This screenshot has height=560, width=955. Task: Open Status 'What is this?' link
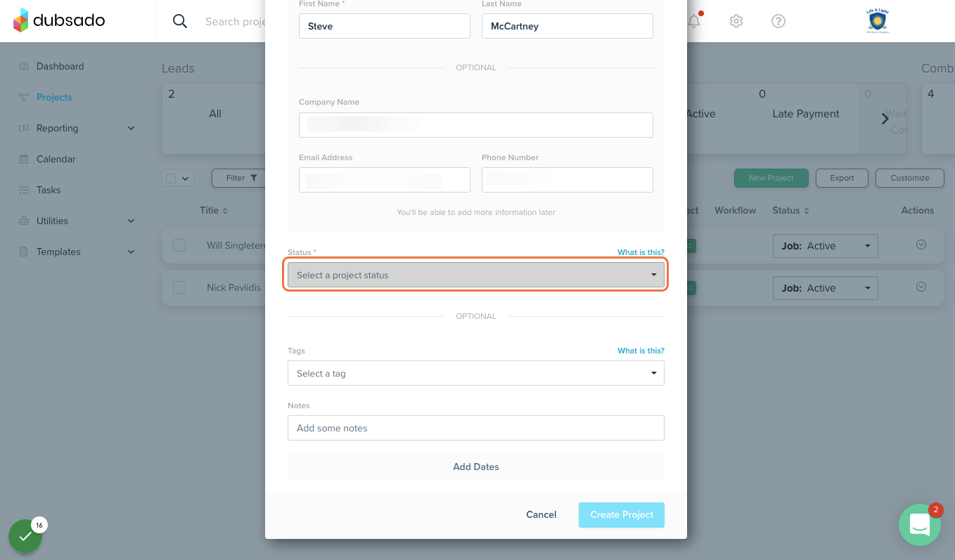coord(641,252)
